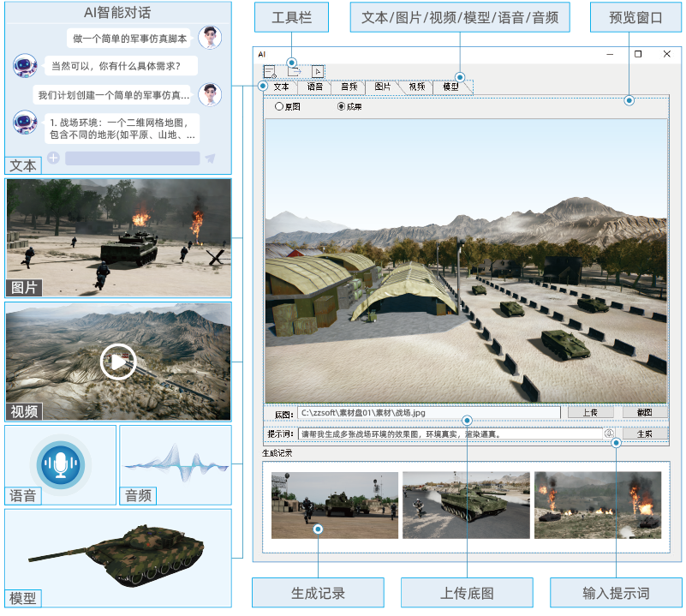Click the plus icon in chat panel
The image size is (686, 616).
[x=53, y=158]
